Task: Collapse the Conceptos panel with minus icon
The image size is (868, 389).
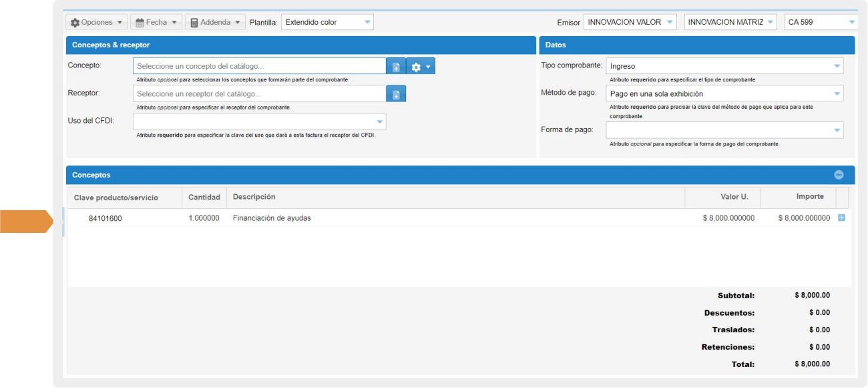Action: click(839, 175)
